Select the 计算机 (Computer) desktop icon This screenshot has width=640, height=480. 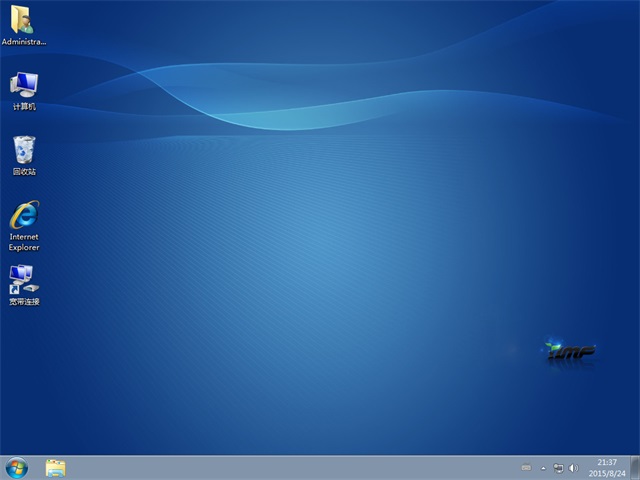(x=23, y=85)
